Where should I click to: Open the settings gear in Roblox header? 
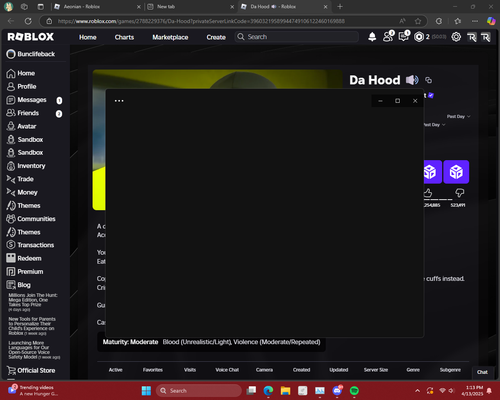point(456,37)
